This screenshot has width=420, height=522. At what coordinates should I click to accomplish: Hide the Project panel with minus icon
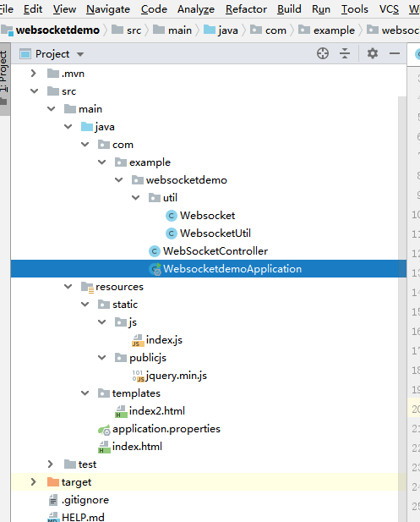click(x=395, y=53)
